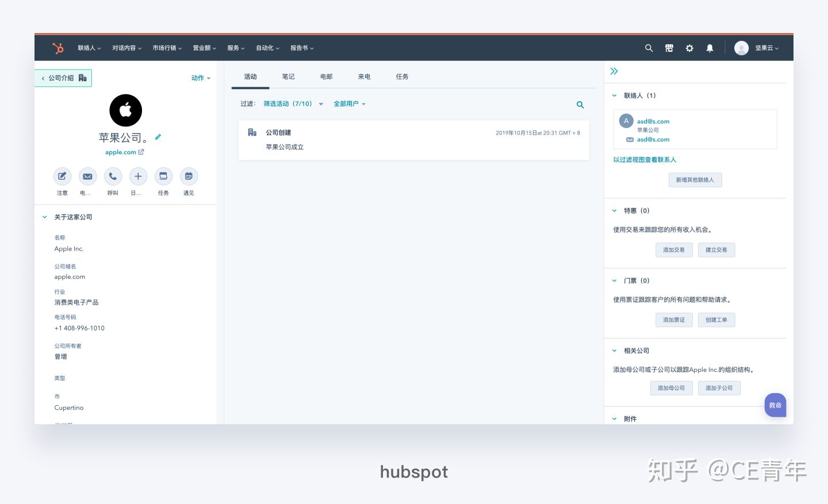Search activities with the teal magnifier

(580, 105)
